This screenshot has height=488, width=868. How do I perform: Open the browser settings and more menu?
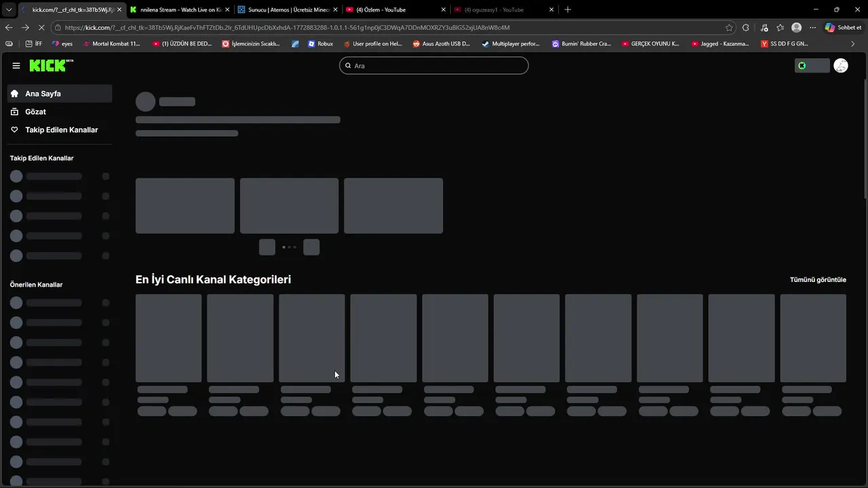click(x=813, y=28)
